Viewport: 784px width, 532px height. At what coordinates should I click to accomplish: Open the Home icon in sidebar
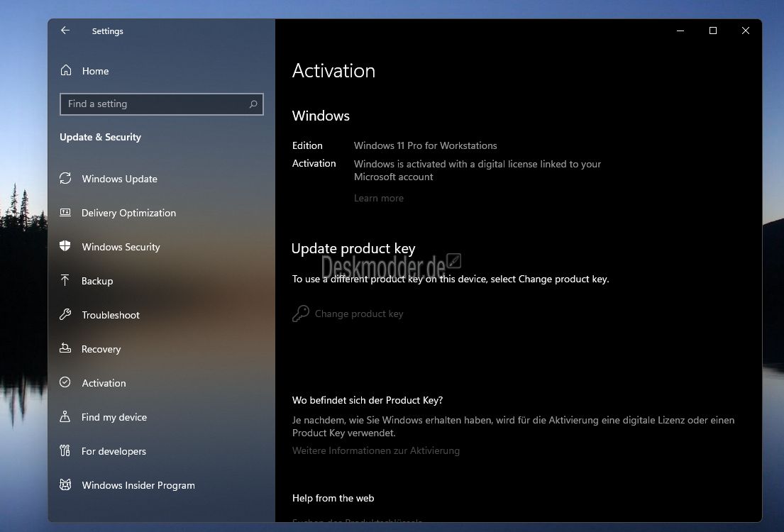click(66, 70)
